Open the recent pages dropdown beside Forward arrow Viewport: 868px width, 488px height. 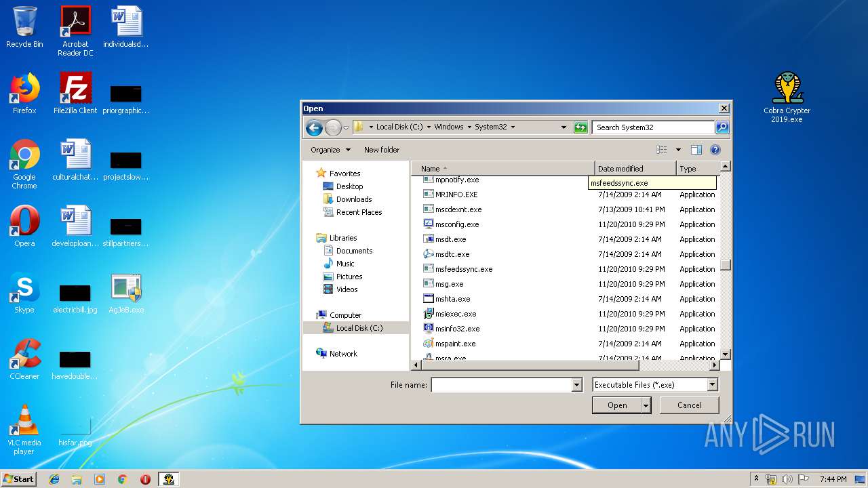point(346,127)
